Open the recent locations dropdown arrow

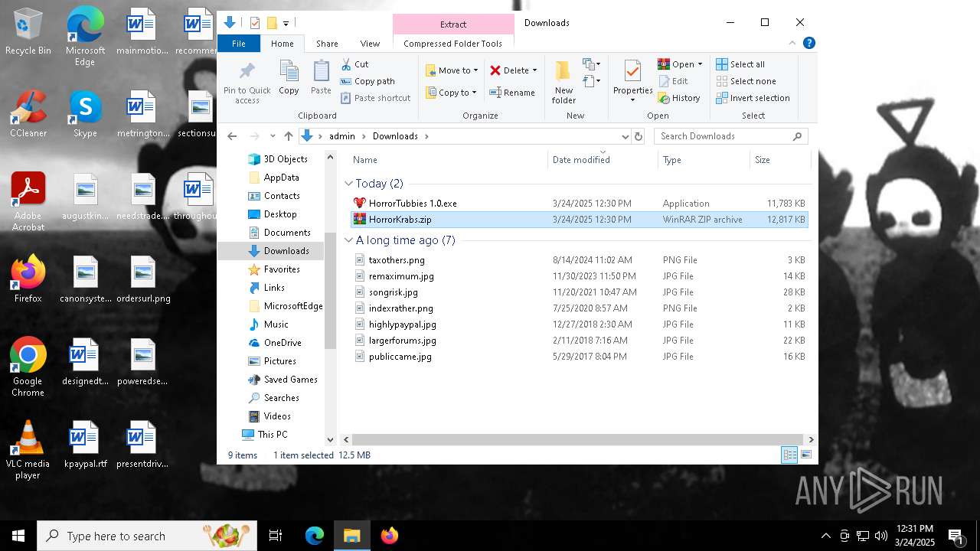click(x=272, y=136)
